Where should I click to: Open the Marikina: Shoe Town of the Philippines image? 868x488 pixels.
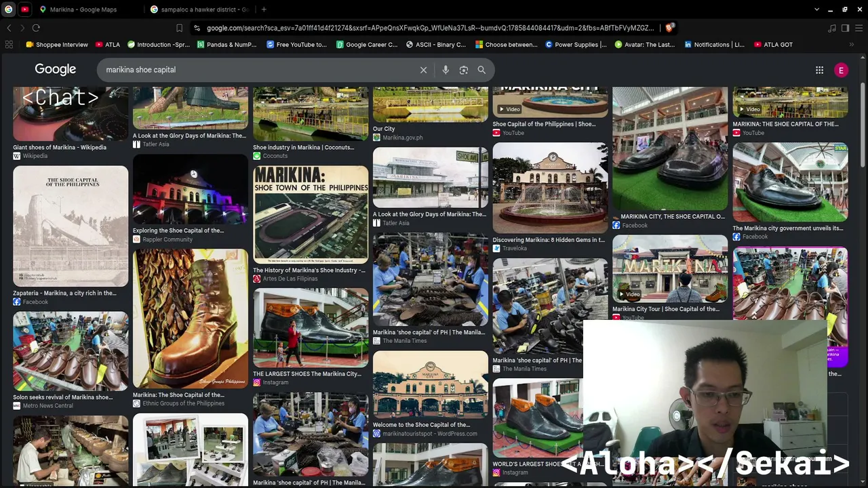[x=311, y=215]
